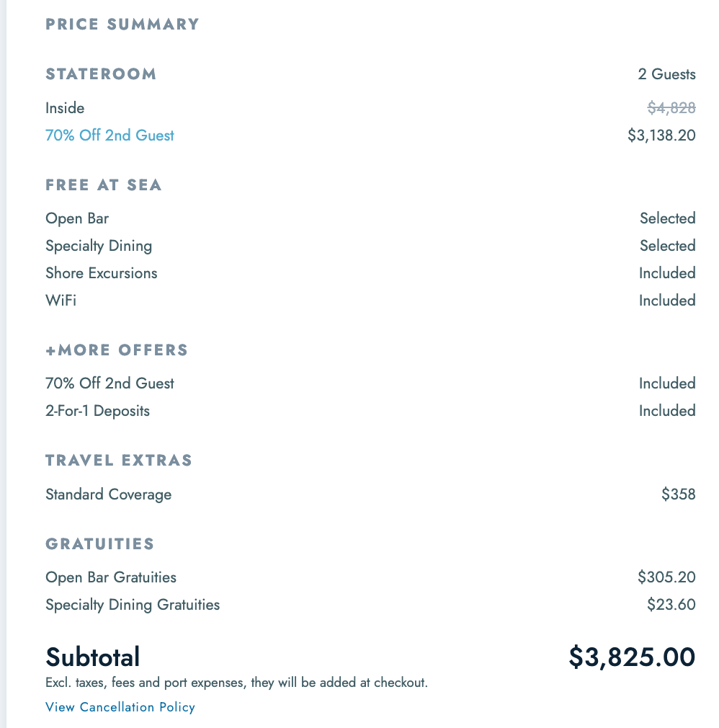Viewport: 719px width, 728px height.
Task: Select the Specialty Dining row label
Action: click(x=99, y=246)
